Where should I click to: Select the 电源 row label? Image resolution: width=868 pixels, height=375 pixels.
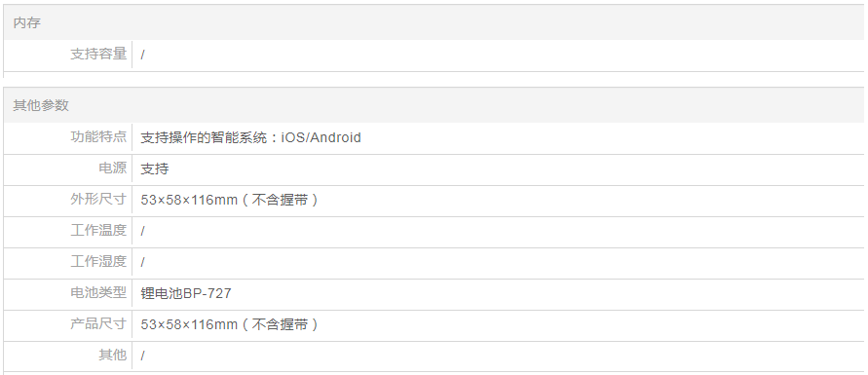click(x=113, y=169)
